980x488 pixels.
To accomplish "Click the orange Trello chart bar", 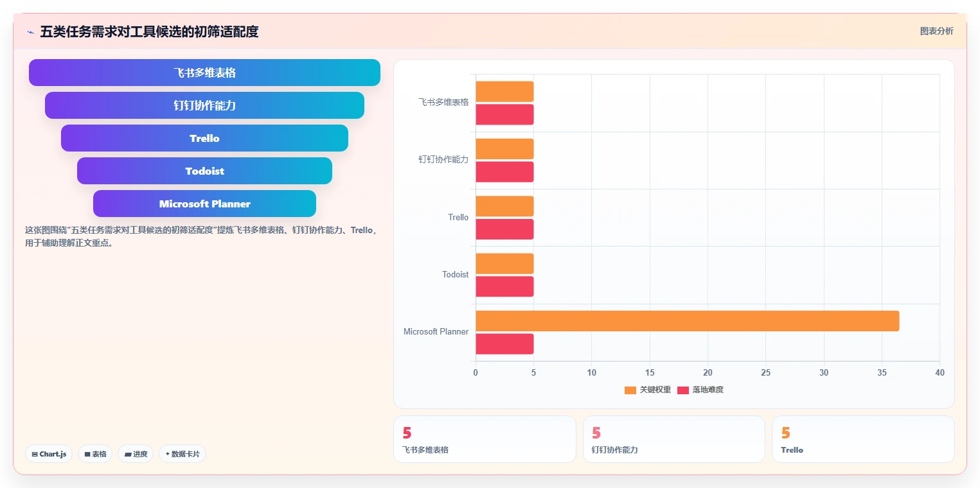I will tap(504, 206).
